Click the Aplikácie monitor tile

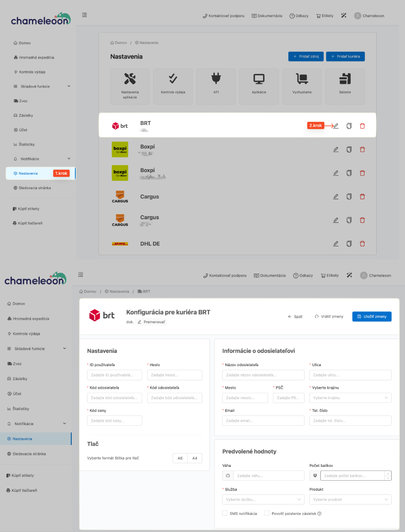(x=259, y=86)
